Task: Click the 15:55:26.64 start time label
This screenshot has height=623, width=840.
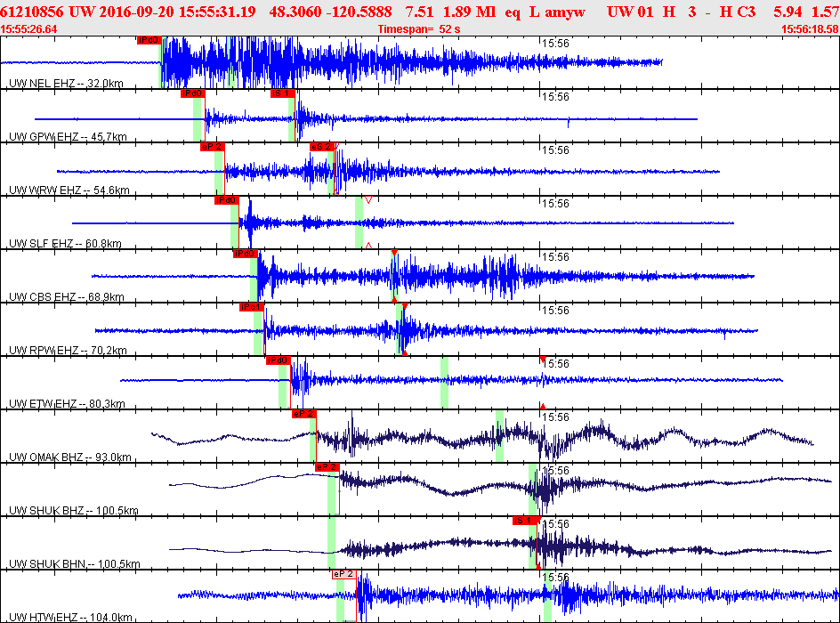Action: point(30,29)
